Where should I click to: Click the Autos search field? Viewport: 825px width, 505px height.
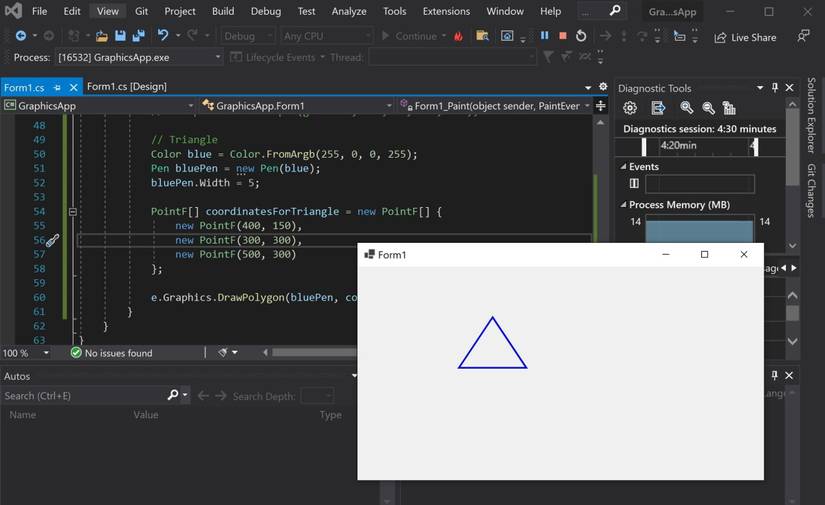click(x=84, y=396)
